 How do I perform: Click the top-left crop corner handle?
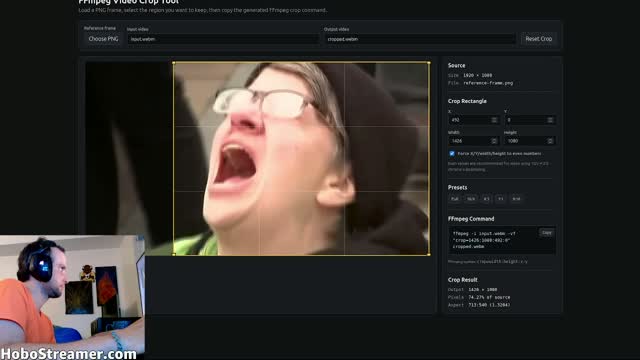[174, 63]
